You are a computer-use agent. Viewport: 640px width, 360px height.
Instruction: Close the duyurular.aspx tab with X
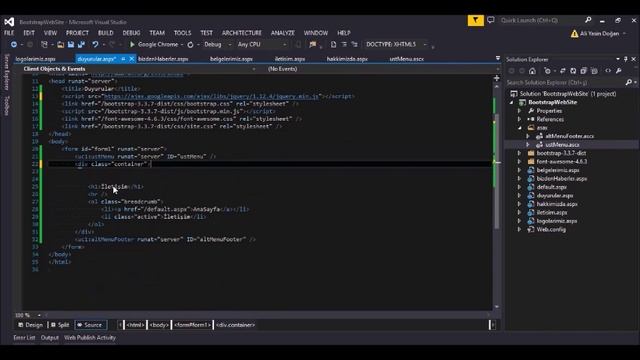[x=131, y=59]
